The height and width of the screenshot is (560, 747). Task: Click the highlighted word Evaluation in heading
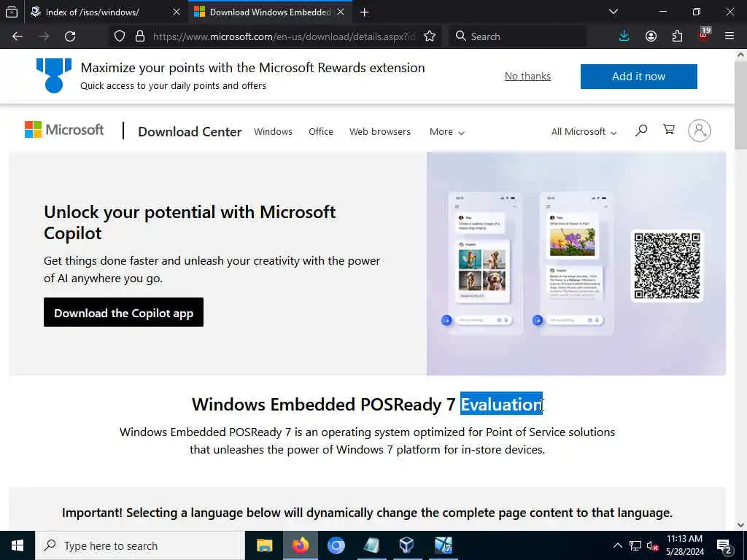click(501, 404)
